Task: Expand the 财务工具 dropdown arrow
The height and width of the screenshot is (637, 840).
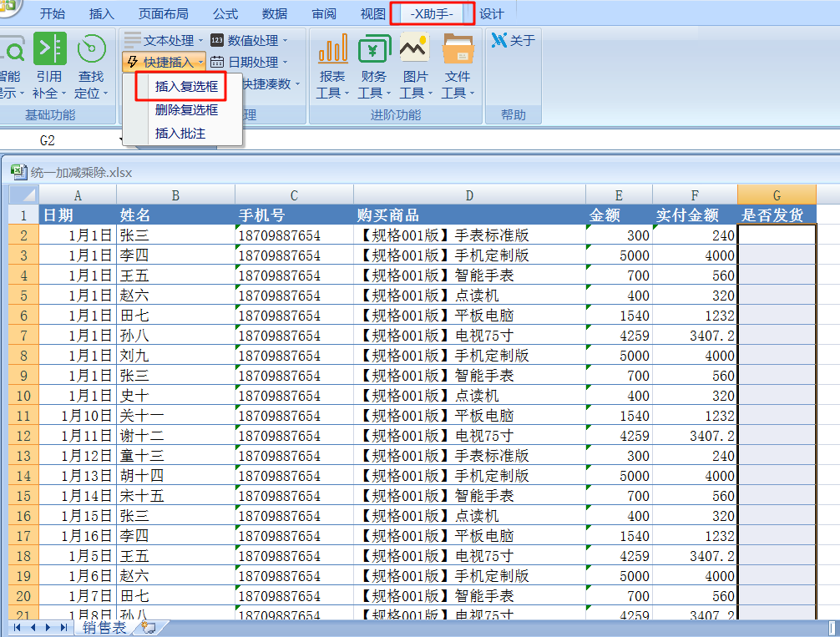Action: pos(388,94)
